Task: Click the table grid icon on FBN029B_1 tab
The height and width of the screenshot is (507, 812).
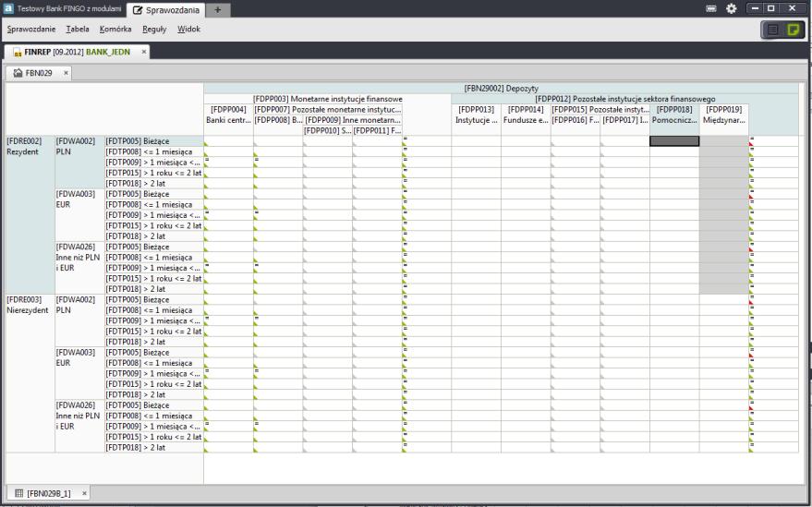Action: coord(19,493)
